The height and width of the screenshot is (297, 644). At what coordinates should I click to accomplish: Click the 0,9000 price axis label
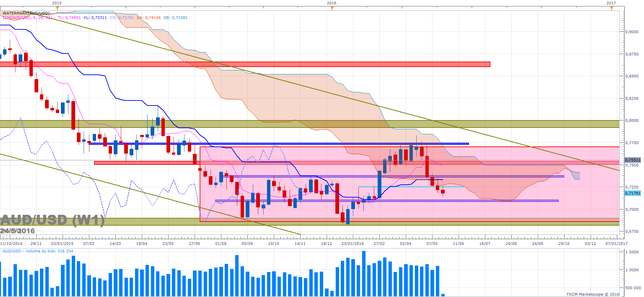tap(632, 32)
